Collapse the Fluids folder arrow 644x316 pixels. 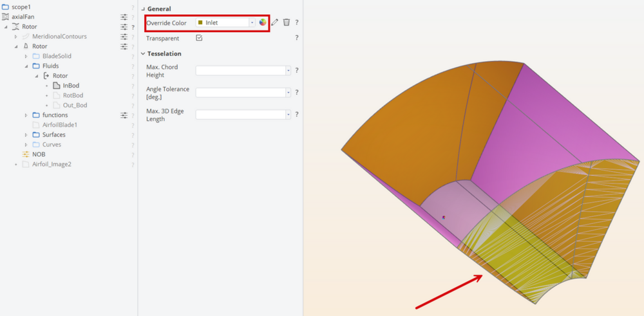26,66
